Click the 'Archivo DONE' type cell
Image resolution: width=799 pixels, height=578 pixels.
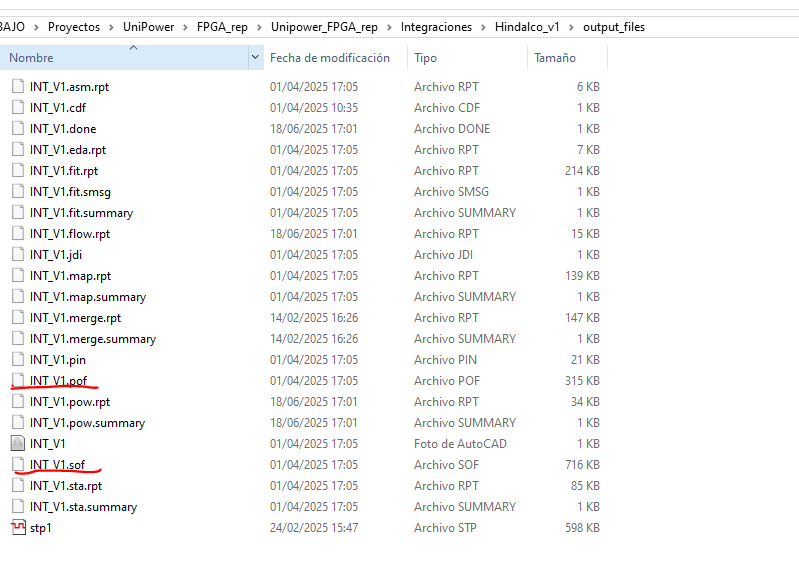coord(452,129)
